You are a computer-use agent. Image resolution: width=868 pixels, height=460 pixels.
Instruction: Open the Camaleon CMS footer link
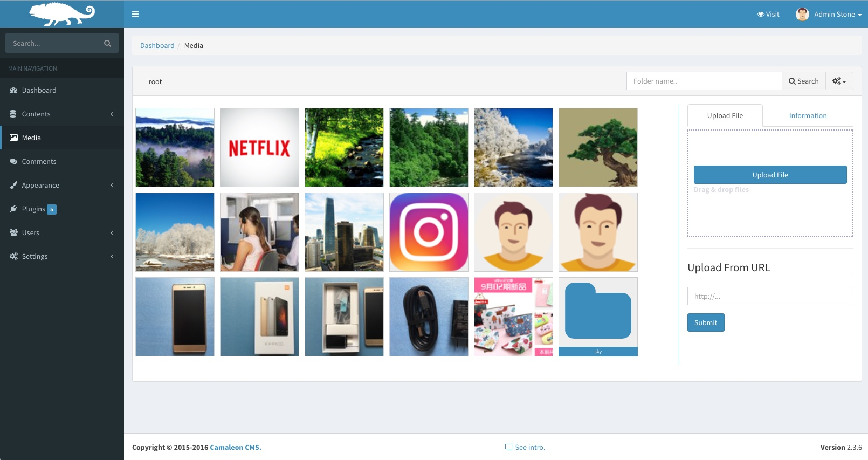pos(235,447)
